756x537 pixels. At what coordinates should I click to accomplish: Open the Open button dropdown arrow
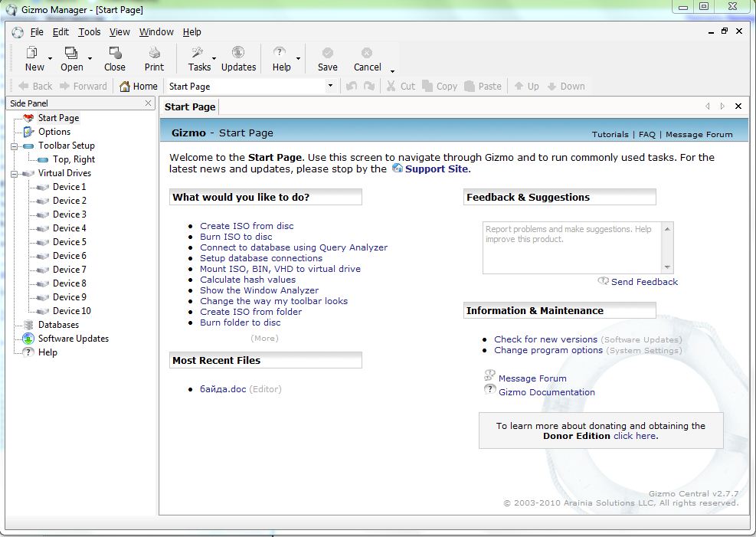90,59
